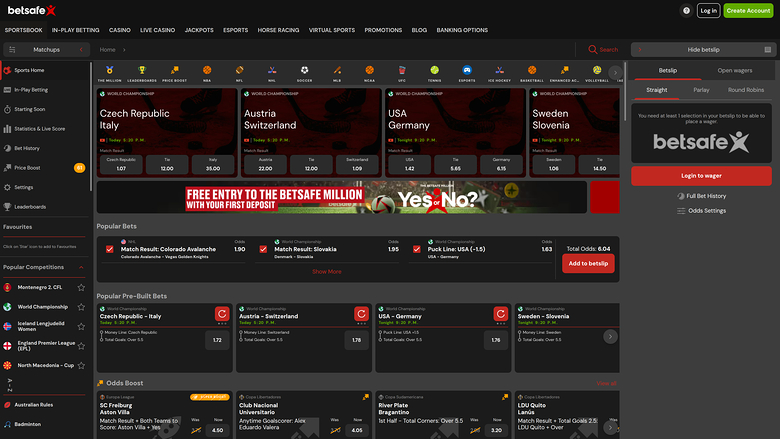Click refresh icon on USA - Germany pre-built bet

[500, 314]
